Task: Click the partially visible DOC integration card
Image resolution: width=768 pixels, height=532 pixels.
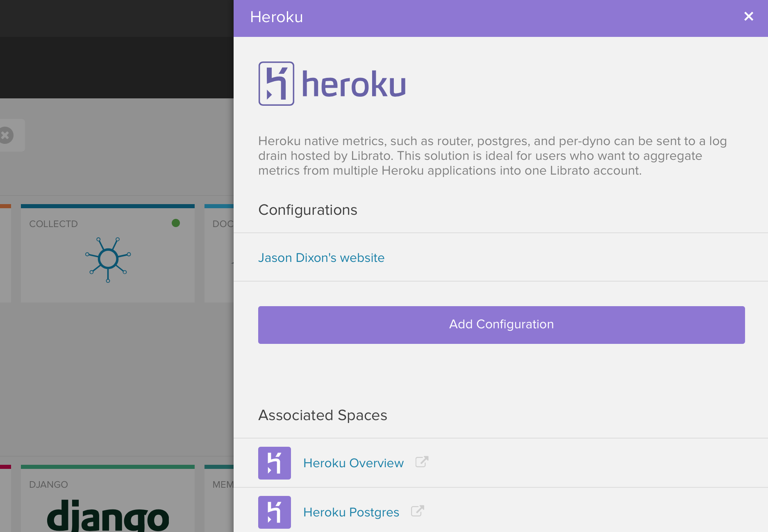Action: tap(219, 253)
